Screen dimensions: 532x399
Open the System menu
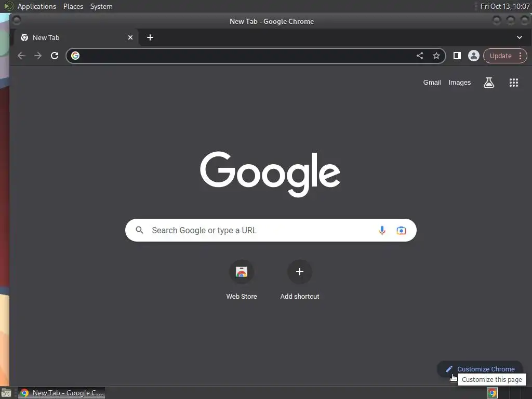pyautogui.click(x=101, y=6)
